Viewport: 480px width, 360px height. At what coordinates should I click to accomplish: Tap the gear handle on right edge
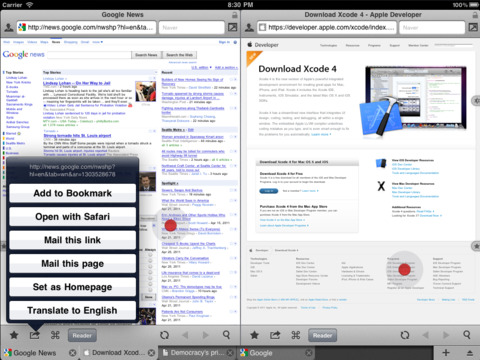(x=477, y=101)
